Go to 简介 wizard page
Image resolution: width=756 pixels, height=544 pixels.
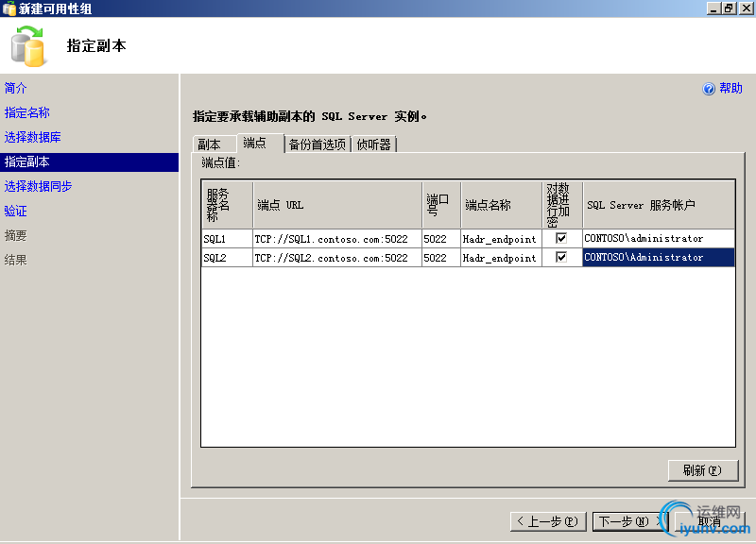point(15,88)
